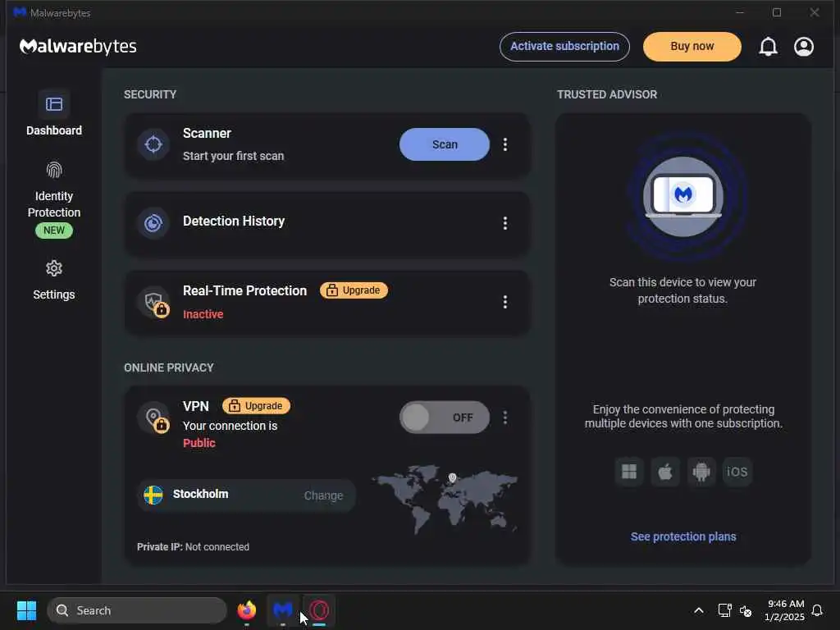This screenshot has width=840, height=630.
Task: Click the Detection History title
Action: click(x=234, y=221)
